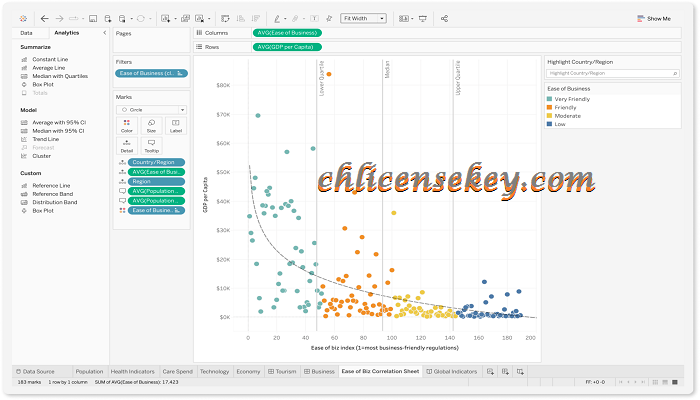The width and height of the screenshot is (700, 400).
Task: Click the Pause Auto Updates data icon
Action: [122, 19]
